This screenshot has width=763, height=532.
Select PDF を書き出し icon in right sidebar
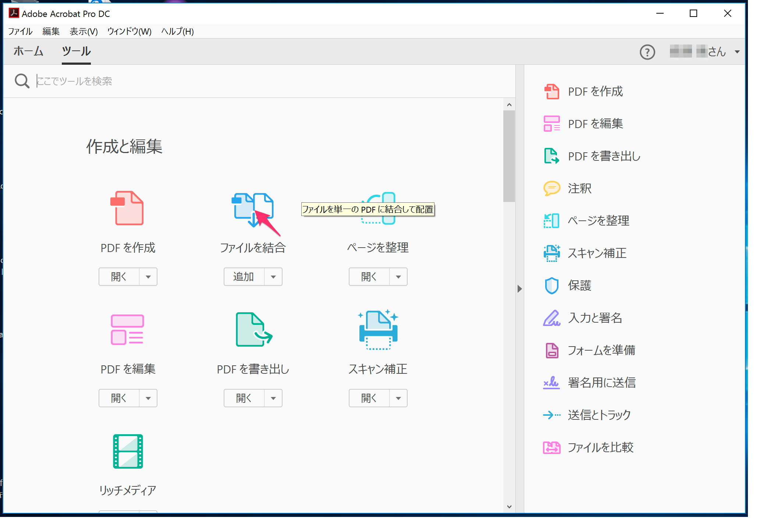[551, 156]
